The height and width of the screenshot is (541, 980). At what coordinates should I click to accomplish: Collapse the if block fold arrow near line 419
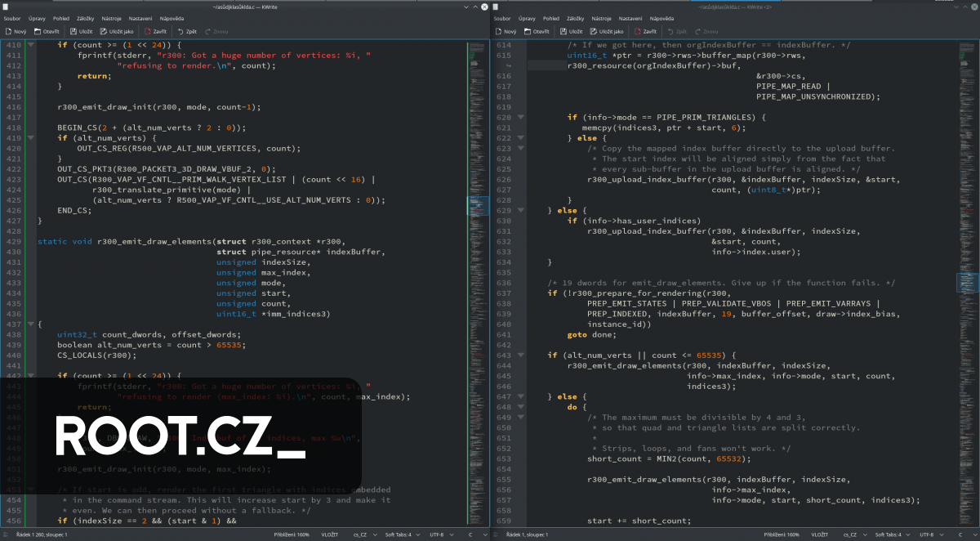pos(30,137)
